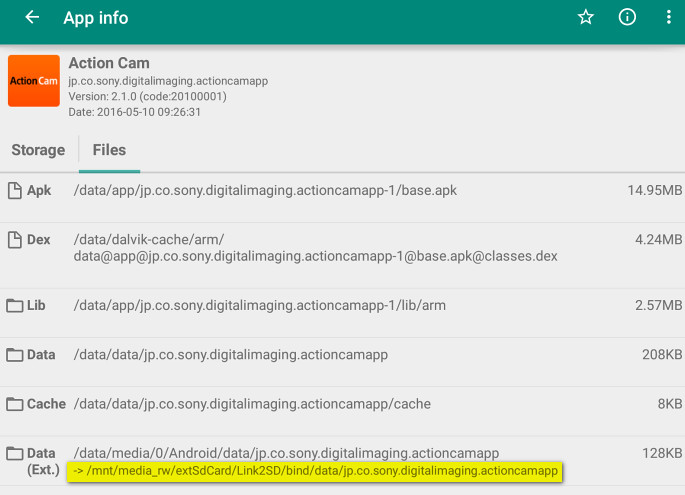Open the three-dot overflow menu
Viewport: 685px width, 495px height.
pyautogui.click(x=668, y=18)
